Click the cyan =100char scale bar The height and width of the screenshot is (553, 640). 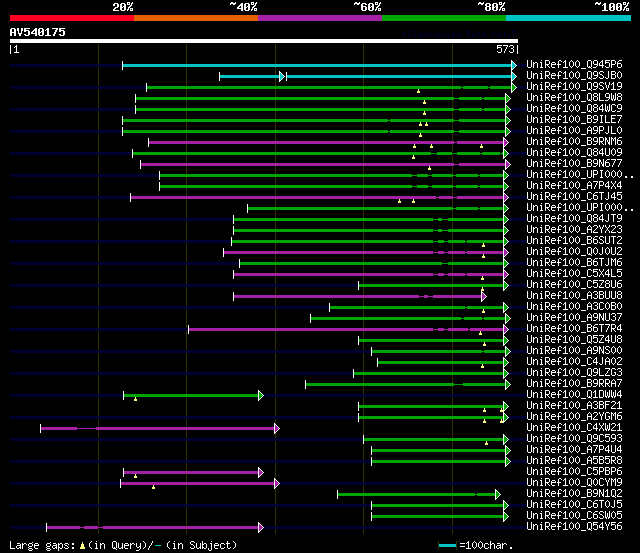pyautogui.click(x=447, y=546)
